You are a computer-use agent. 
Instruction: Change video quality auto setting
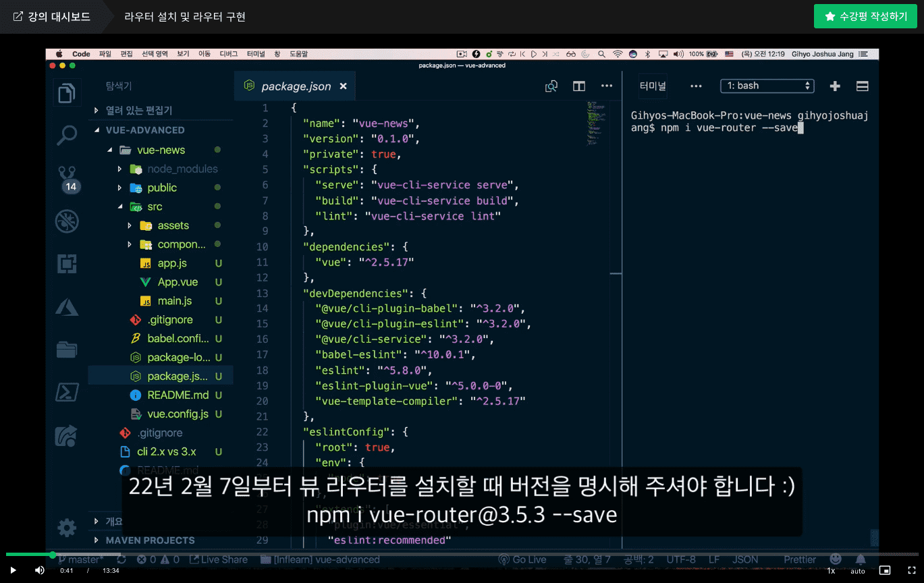pos(857,571)
